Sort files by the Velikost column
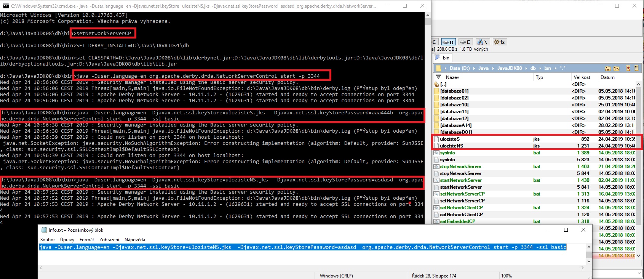Screen dimensions: 644x279 [582, 77]
